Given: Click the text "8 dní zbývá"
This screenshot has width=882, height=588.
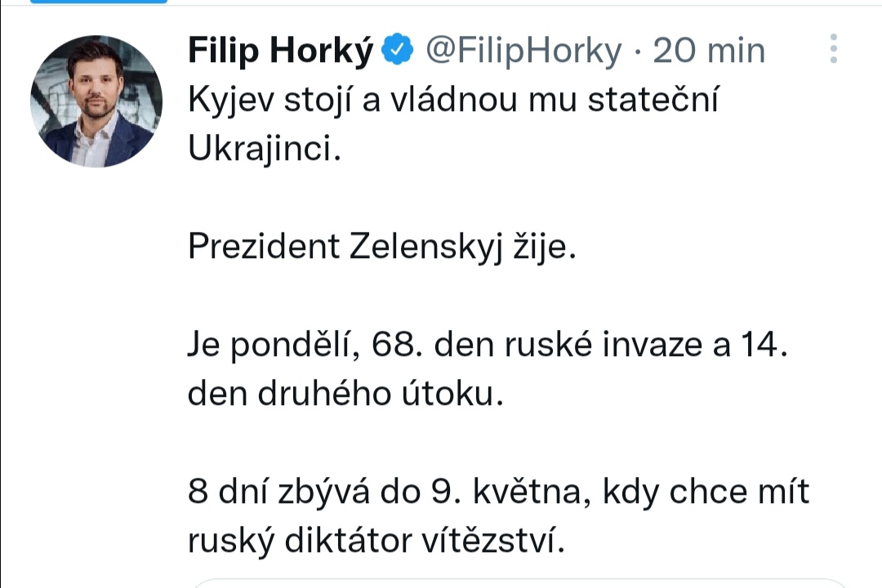Looking at the screenshot, I should click(274, 492).
